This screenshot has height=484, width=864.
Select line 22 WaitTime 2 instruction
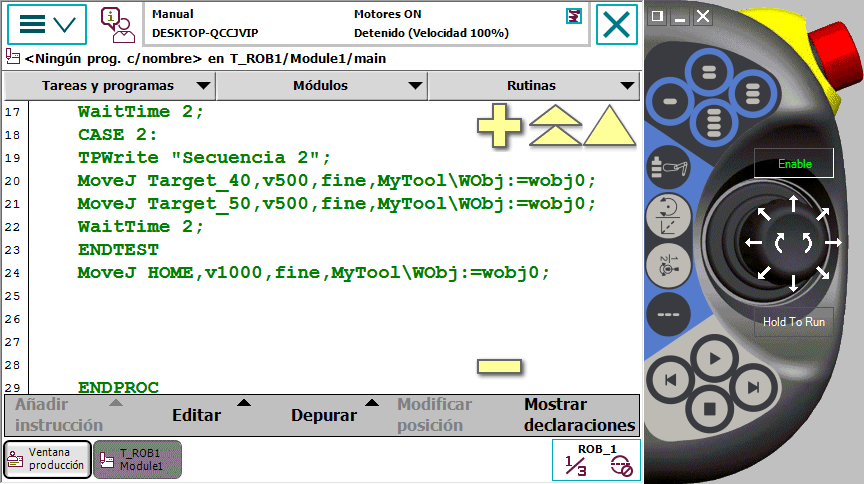pos(141,227)
